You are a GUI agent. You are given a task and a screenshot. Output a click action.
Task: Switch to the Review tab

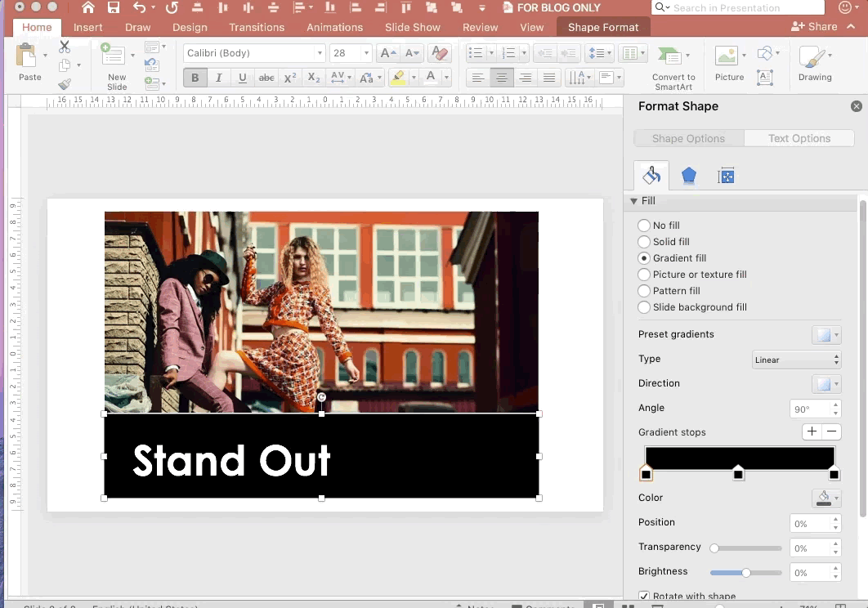(480, 27)
